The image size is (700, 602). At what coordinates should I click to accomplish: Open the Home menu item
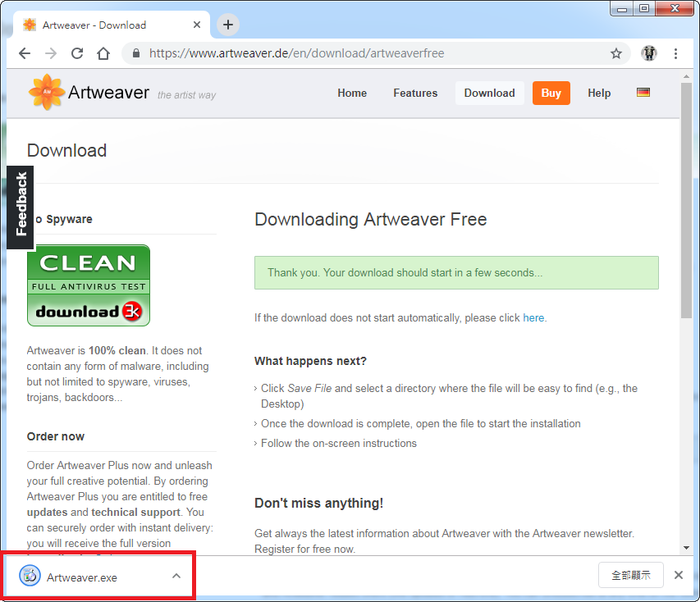pos(352,93)
